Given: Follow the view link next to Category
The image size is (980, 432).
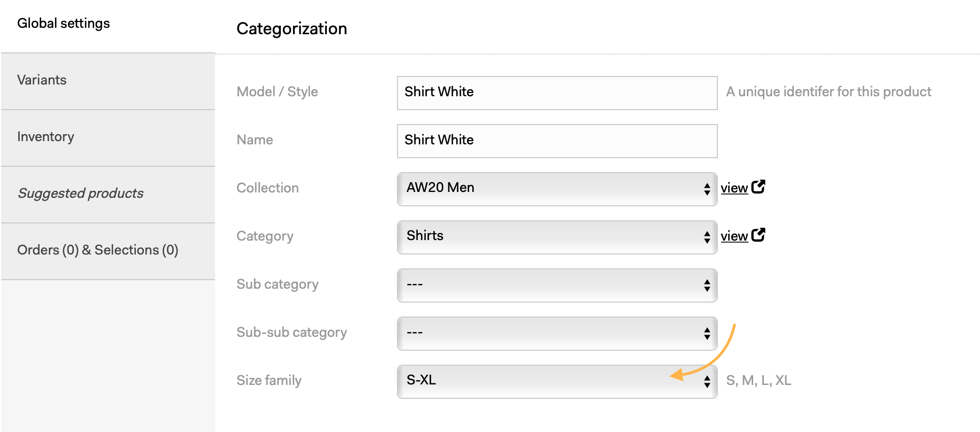Looking at the screenshot, I should (x=734, y=236).
